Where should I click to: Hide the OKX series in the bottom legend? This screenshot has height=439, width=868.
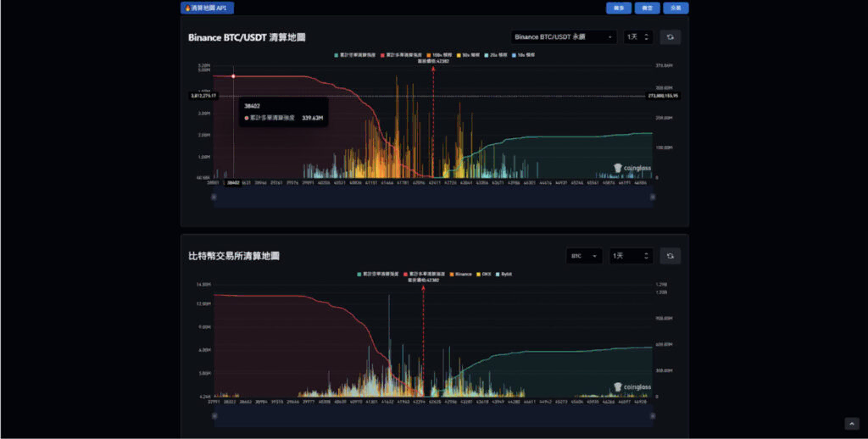coord(484,274)
